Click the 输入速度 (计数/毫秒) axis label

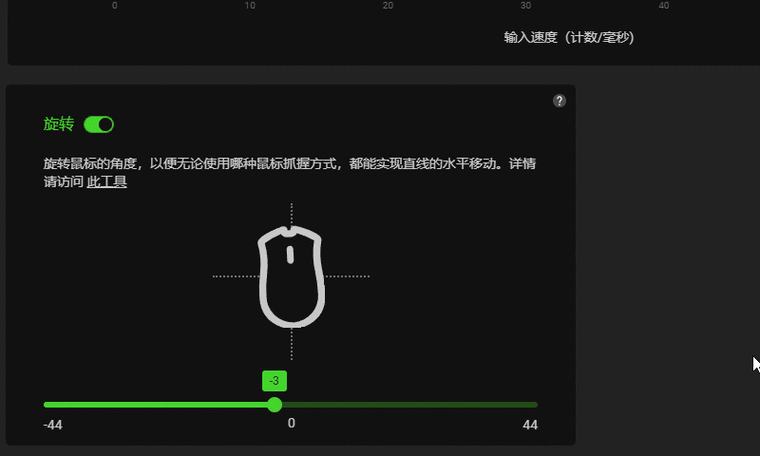(569, 37)
